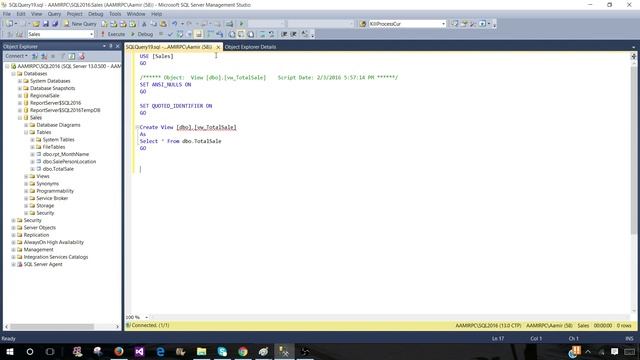Expand the Programmability folder node
This screenshot has width=640, height=360.
coord(26,191)
